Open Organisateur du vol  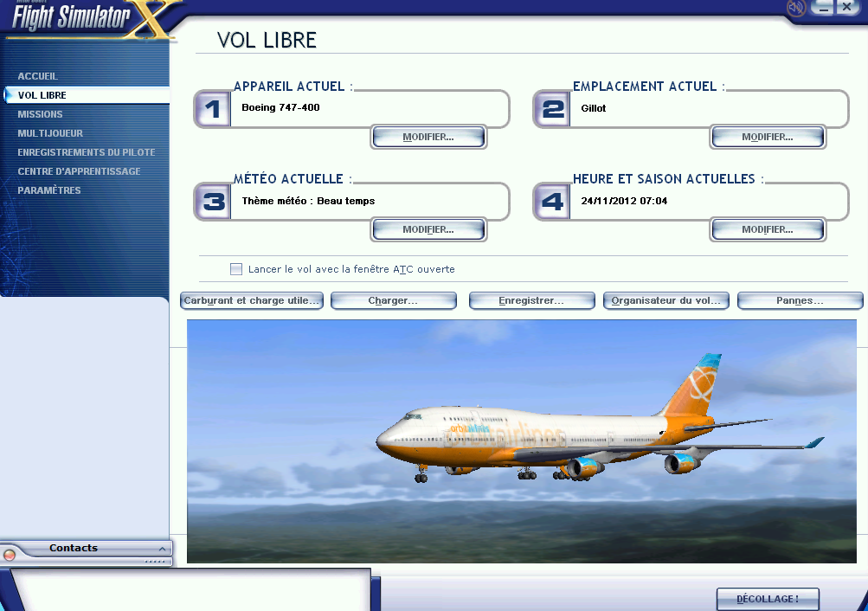[666, 300]
